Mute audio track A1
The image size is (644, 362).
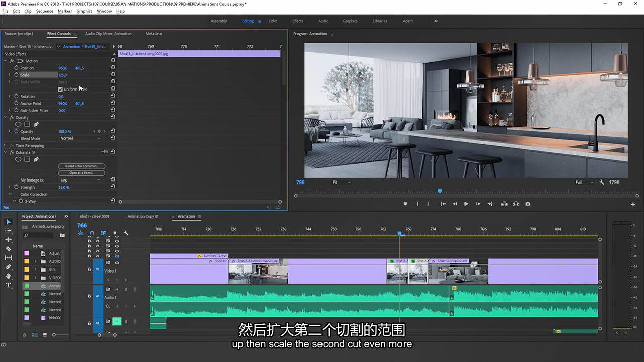pos(117,289)
